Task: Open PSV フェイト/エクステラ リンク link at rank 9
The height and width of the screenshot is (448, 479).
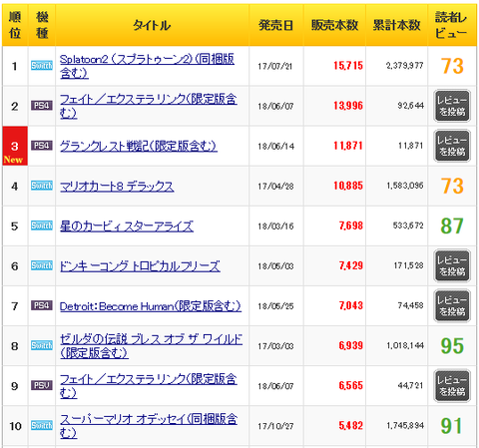Action: 148,386
